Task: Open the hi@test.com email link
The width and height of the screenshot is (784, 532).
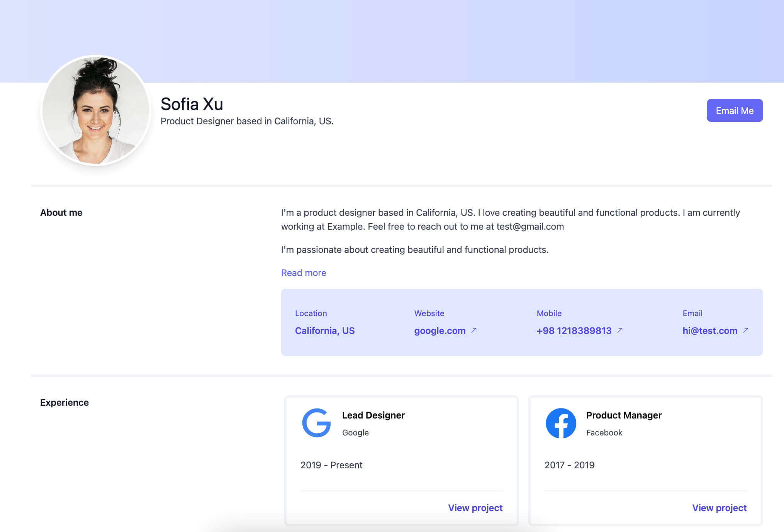Action: click(x=710, y=331)
